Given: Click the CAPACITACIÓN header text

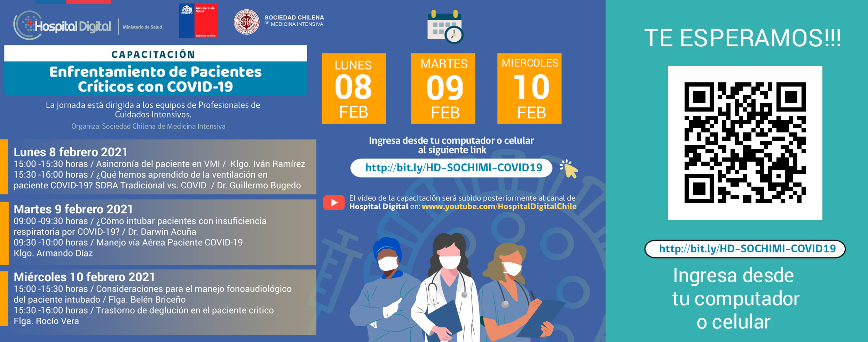Looking at the screenshot, I should click(153, 54).
